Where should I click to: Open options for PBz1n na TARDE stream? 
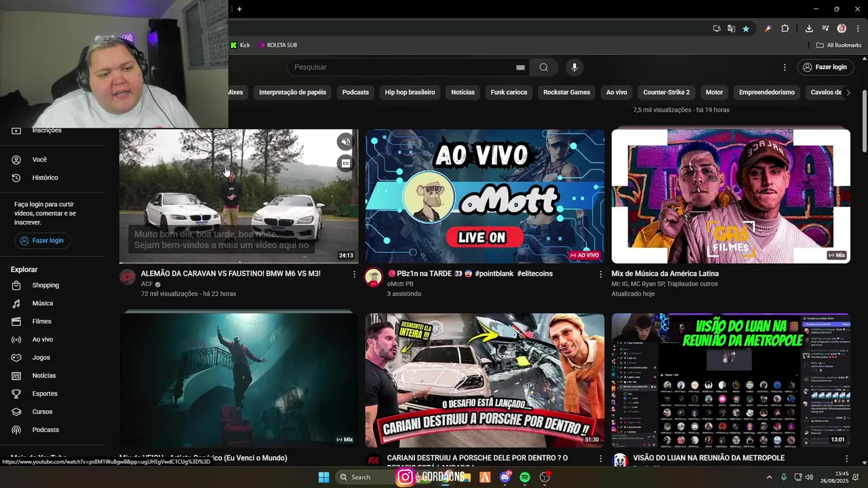pyautogui.click(x=600, y=274)
